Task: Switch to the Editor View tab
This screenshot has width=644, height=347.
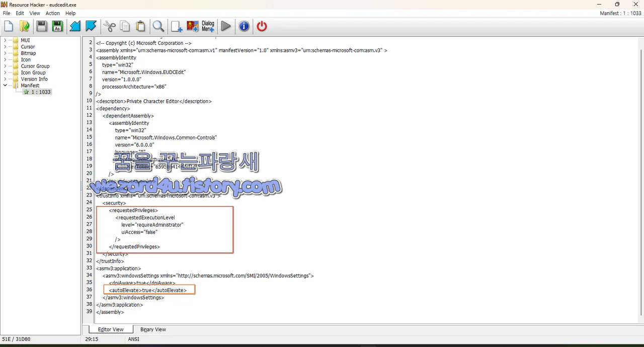Action: click(111, 329)
